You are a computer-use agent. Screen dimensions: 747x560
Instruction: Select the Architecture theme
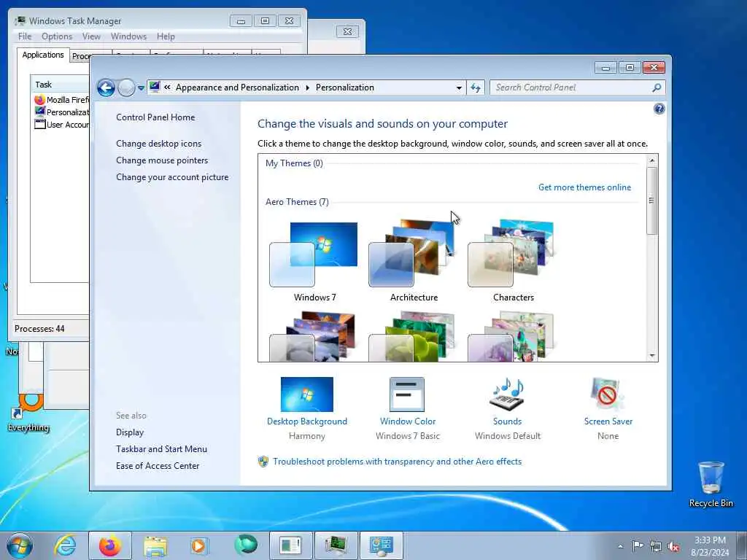tap(413, 261)
